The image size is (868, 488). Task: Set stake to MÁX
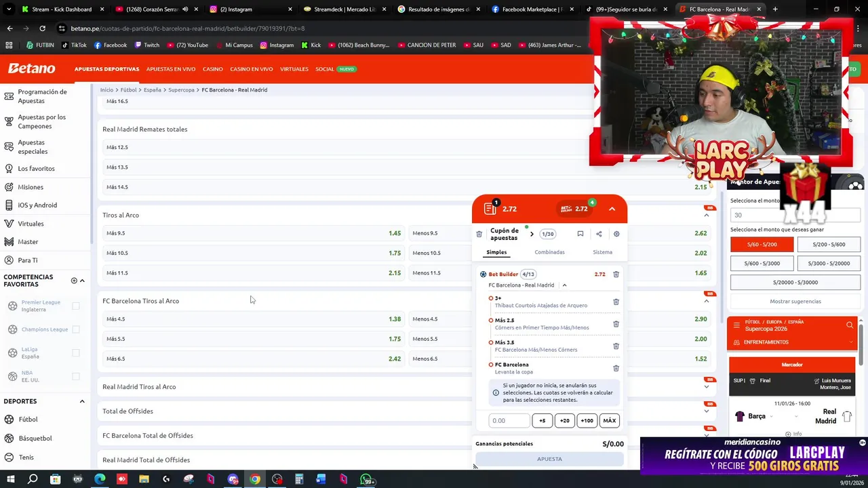[609, 421]
